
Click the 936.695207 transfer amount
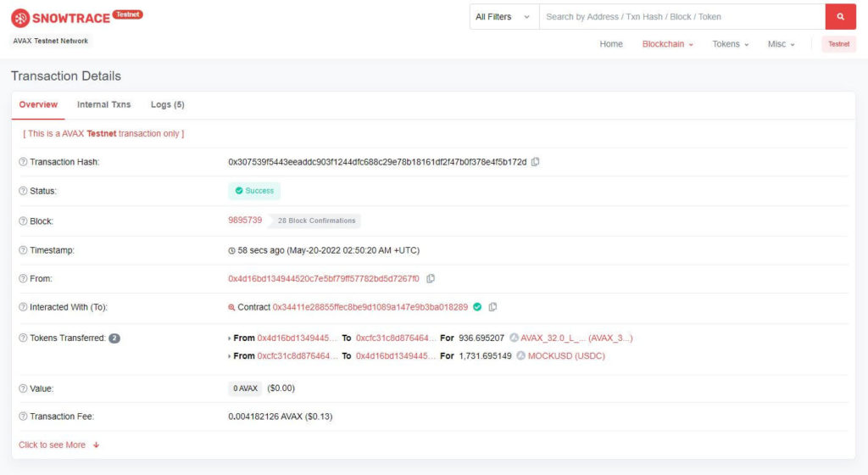pos(481,338)
